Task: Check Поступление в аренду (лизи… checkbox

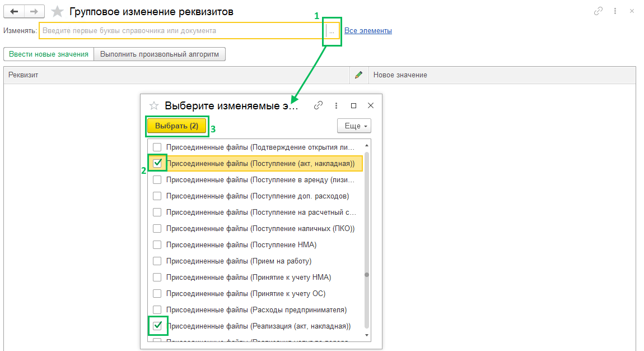Action: click(x=157, y=179)
